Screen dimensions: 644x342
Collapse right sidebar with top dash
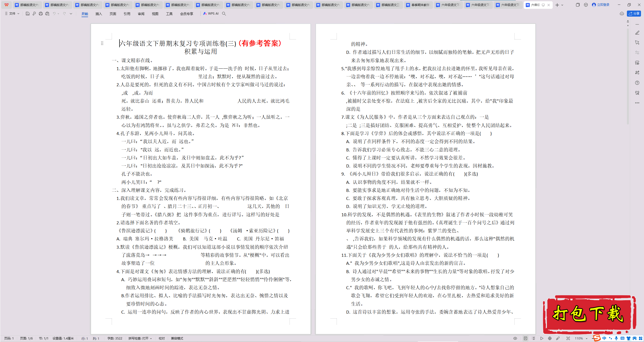[637, 24]
